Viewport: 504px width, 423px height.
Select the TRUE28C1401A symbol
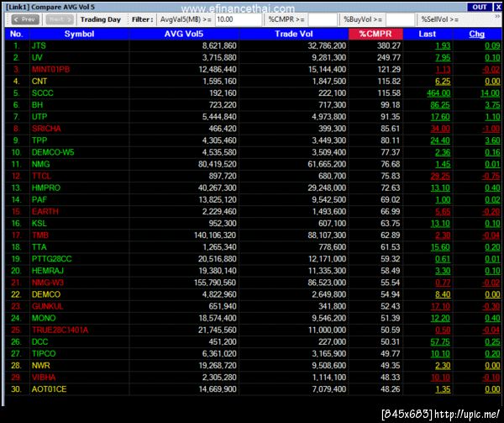60,330
